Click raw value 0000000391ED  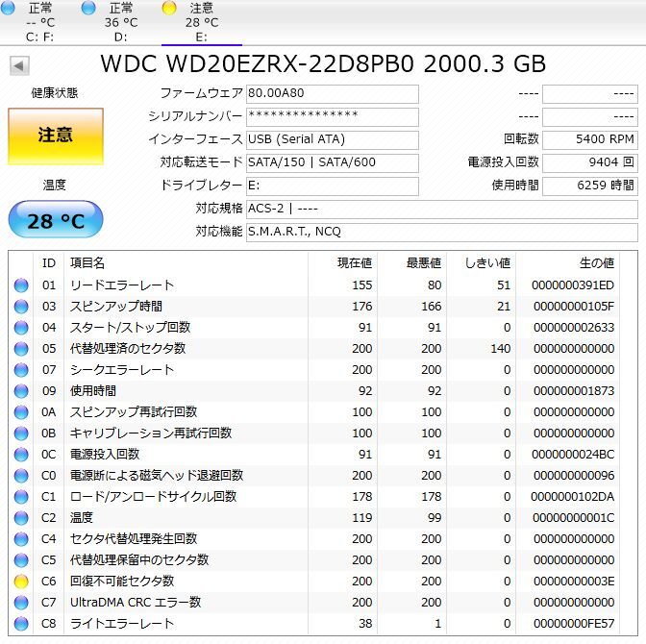[x=573, y=285]
